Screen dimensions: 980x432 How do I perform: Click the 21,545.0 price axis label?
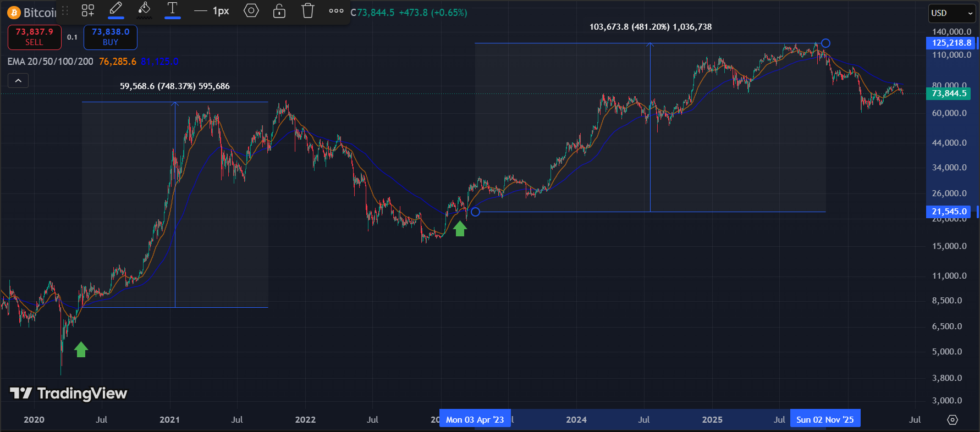949,212
